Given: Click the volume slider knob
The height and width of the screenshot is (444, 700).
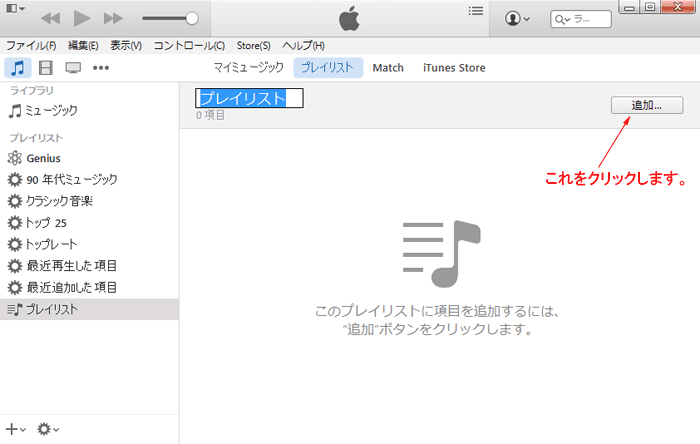Looking at the screenshot, I should pyautogui.click(x=192, y=18).
